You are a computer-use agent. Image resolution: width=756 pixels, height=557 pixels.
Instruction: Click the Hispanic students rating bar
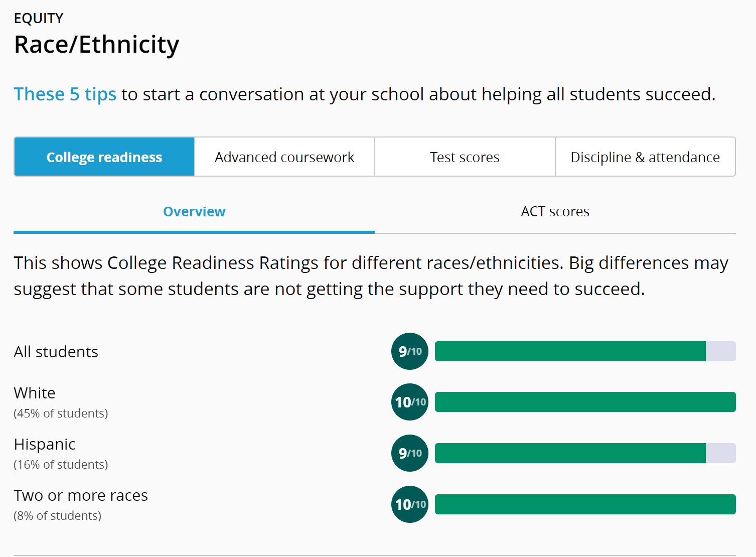point(585,453)
